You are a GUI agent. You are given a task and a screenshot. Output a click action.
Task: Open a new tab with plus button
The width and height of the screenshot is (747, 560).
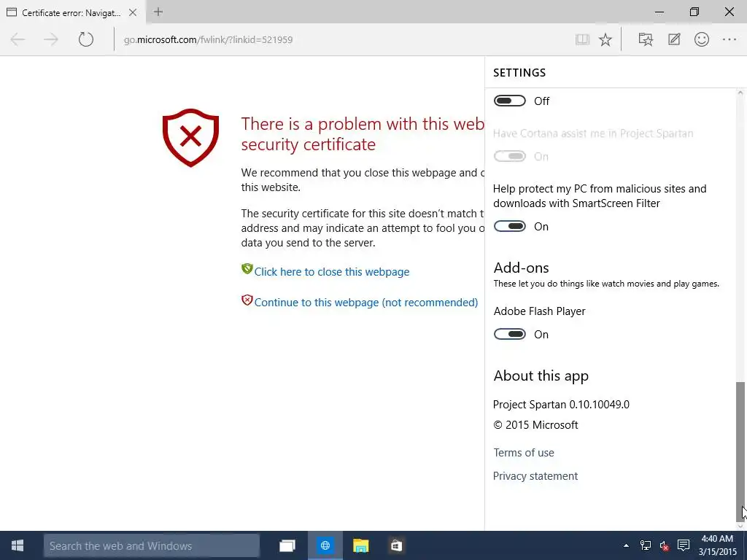pos(158,12)
